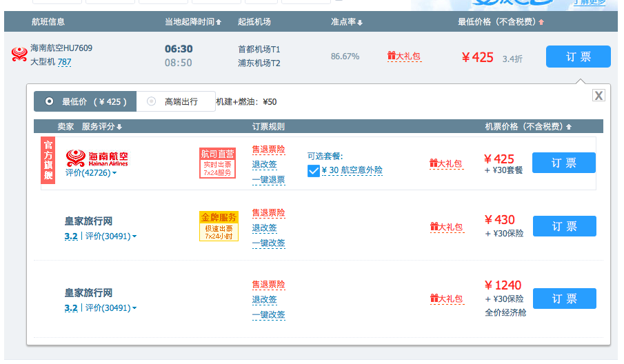
Task: Expand 评价(30491) dropdown in ¥430 row
Action: [x=111, y=236]
